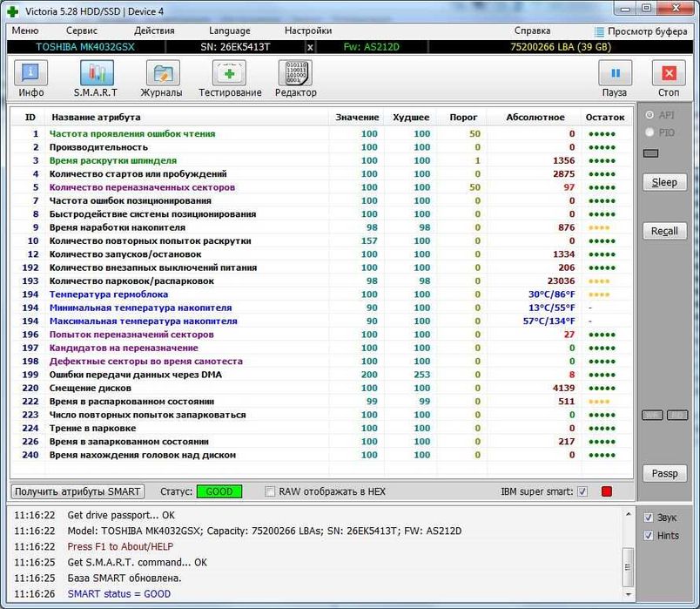Image resolution: width=700 pixels, height=609 pixels.
Task: Select the API radio button
Action: [650, 115]
